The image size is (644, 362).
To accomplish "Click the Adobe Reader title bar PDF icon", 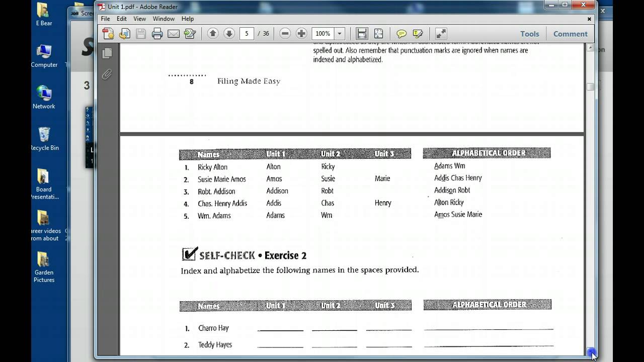I will pos(102,7).
